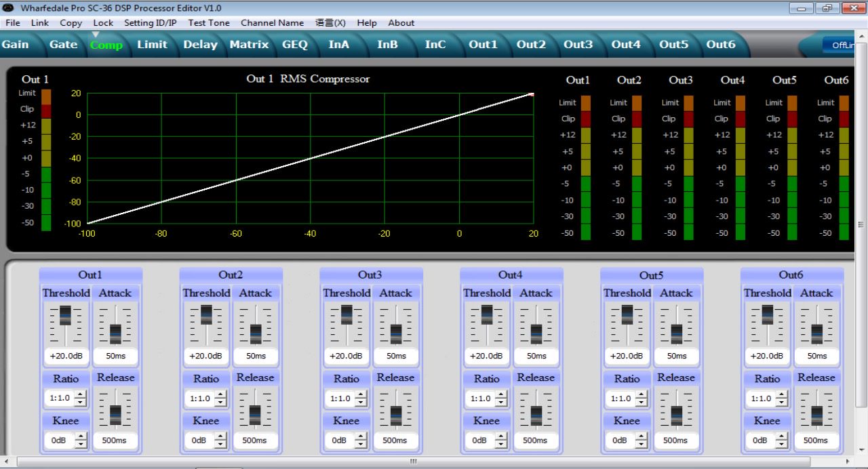
Task: Open the Setting ID/IP menu
Action: tap(151, 22)
